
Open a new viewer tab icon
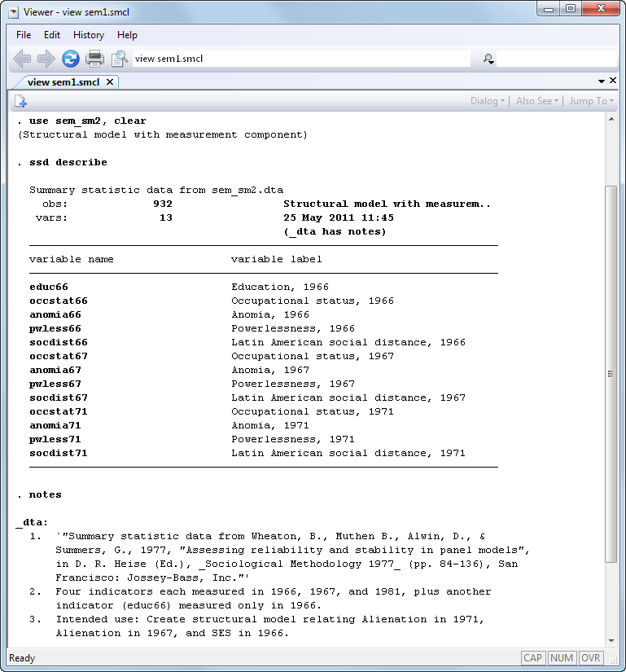(20, 101)
